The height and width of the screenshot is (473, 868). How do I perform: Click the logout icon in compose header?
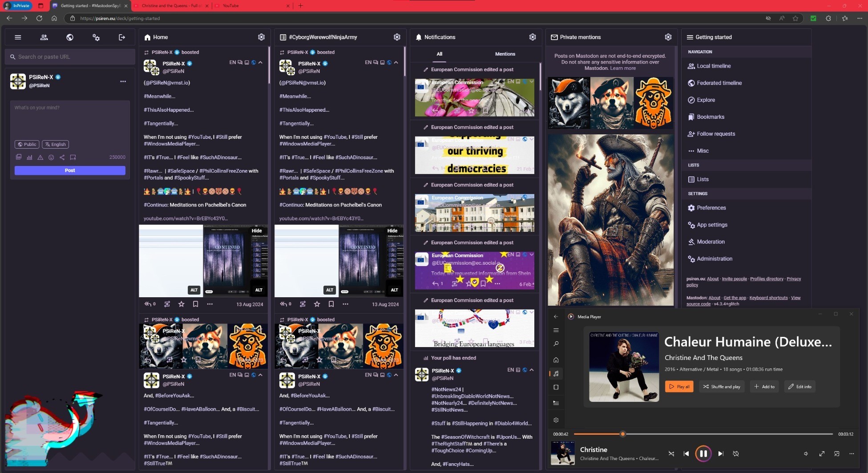point(122,37)
